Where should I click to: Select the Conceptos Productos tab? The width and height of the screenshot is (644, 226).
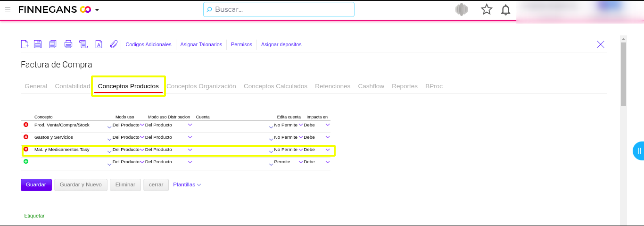tap(128, 86)
